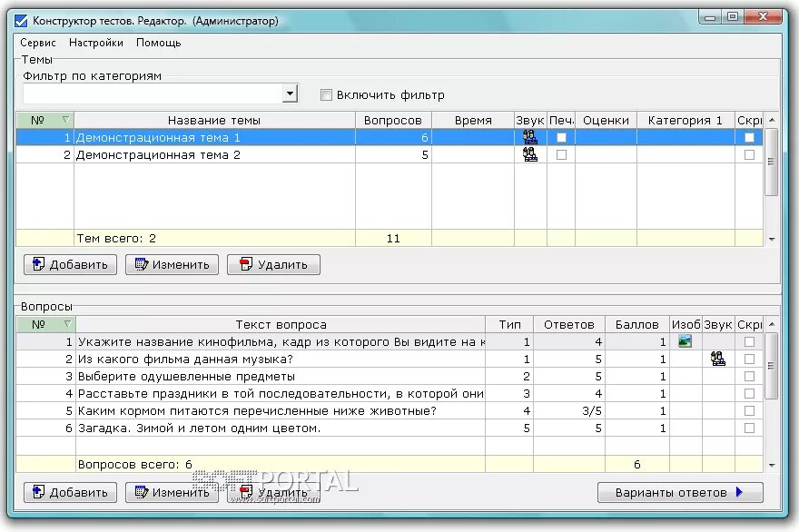Click Текст вопроса column header
The height and width of the screenshot is (532, 799).
pos(281,325)
